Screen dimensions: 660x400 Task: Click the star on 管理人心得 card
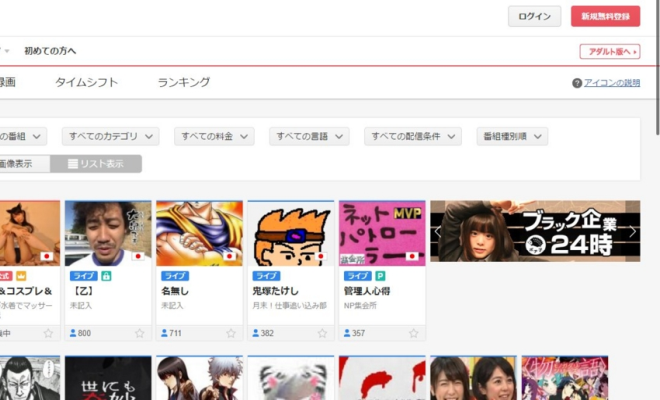(414, 333)
